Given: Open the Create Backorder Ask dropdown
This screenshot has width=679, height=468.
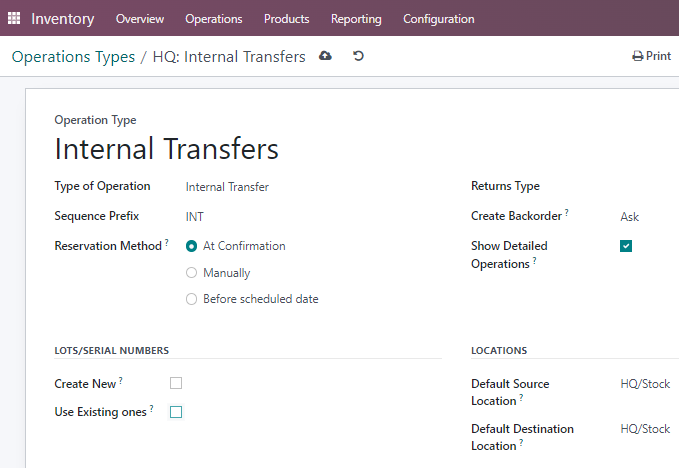Looking at the screenshot, I should click(649, 216).
